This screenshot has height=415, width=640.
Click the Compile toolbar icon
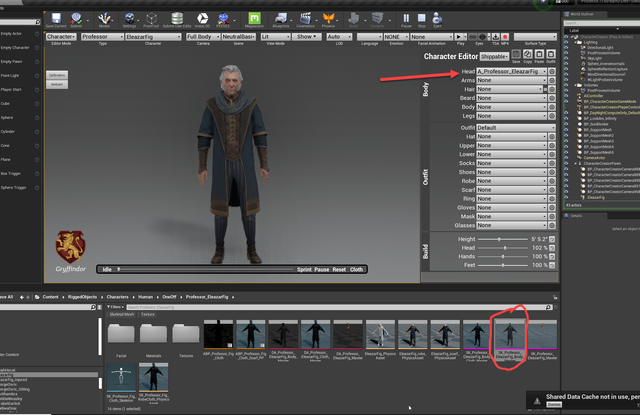(x=377, y=18)
